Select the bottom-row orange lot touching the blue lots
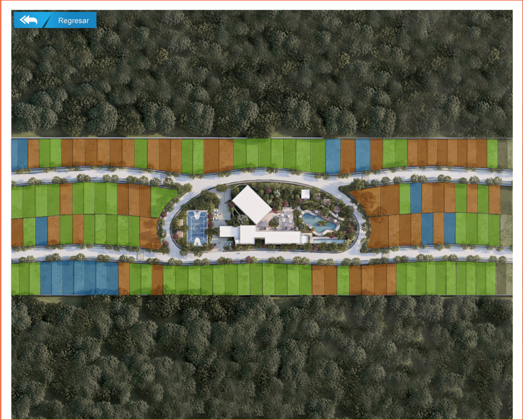The width and height of the screenshot is (523, 420). 124,278
